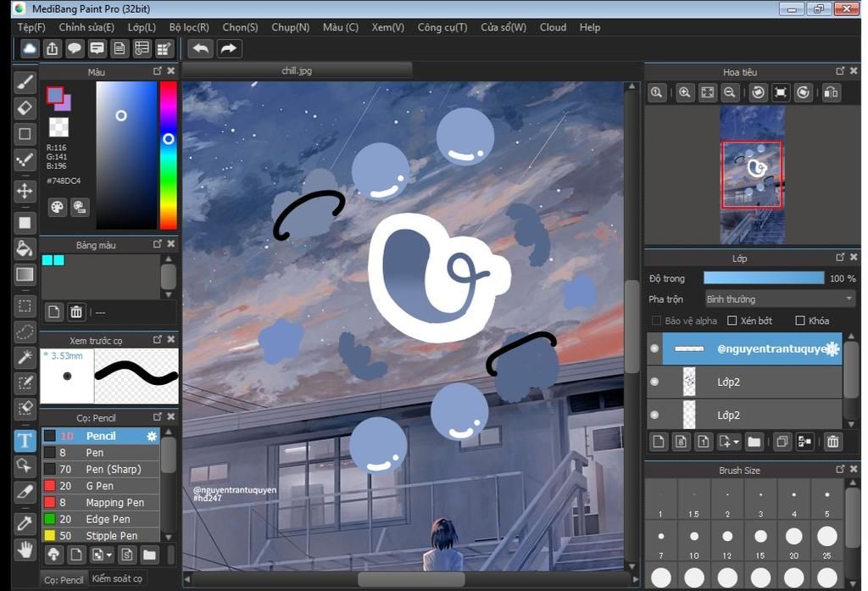Open the Bộ lọc(R) menu
Image resolution: width=868 pixels, height=591 pixels.
(189, 27)
